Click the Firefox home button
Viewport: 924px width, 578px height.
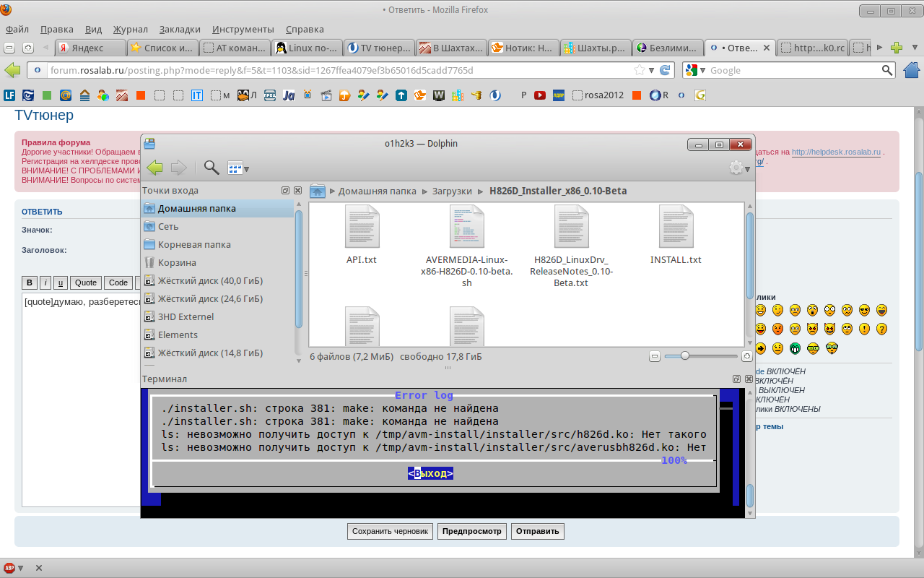coord(912,70)
